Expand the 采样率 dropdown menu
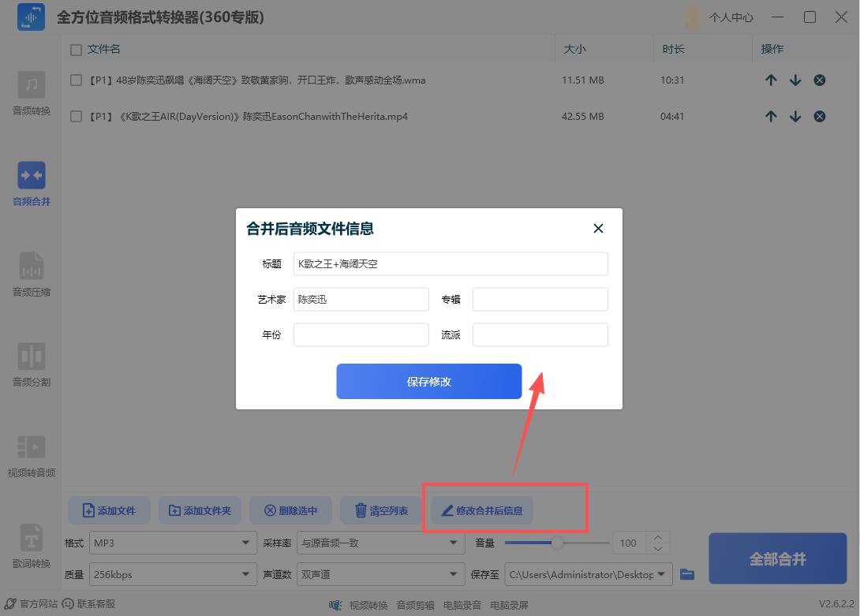This screenshot has width=860, height=616. click(x=380, y=543)
